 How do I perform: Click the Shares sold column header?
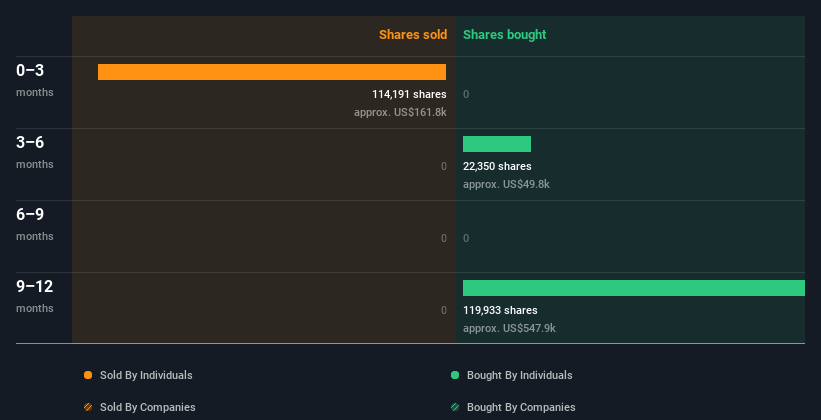point(413,35)
